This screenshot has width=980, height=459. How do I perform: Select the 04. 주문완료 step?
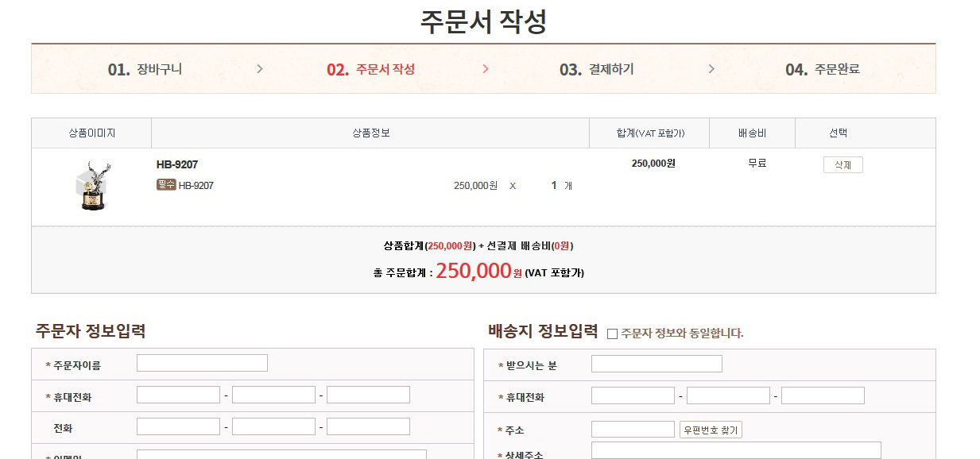click(x=822, y=69)
